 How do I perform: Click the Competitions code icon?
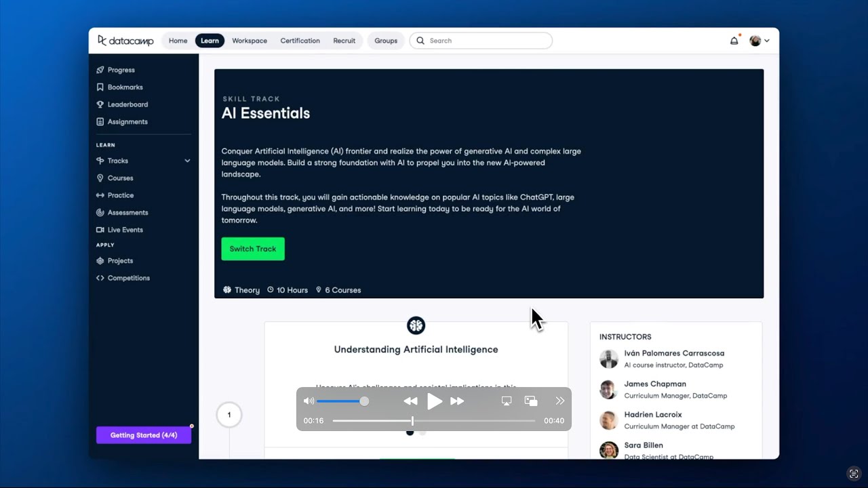coord(100,278)
